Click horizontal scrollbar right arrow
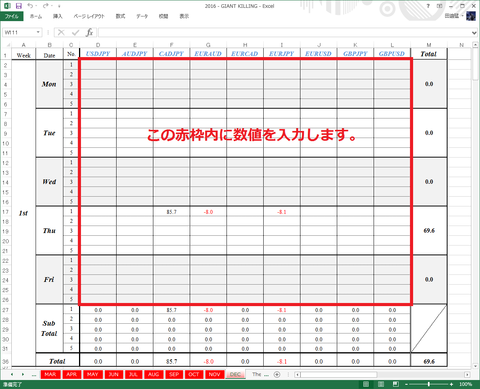This screenshot has height=389, width=480. coord(467,375)
